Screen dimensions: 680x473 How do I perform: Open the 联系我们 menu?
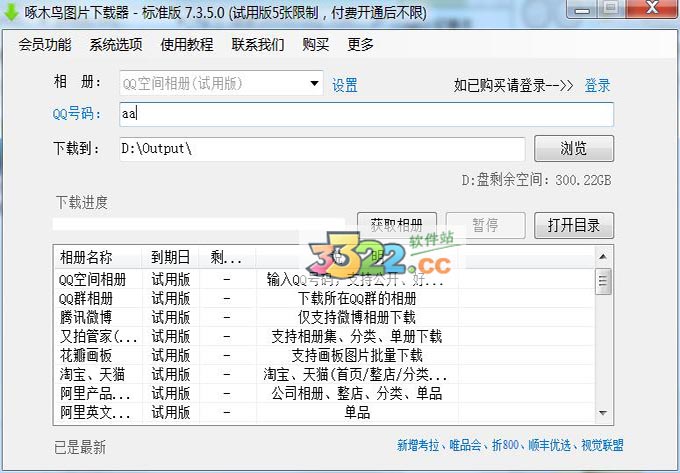click(258, 44)
